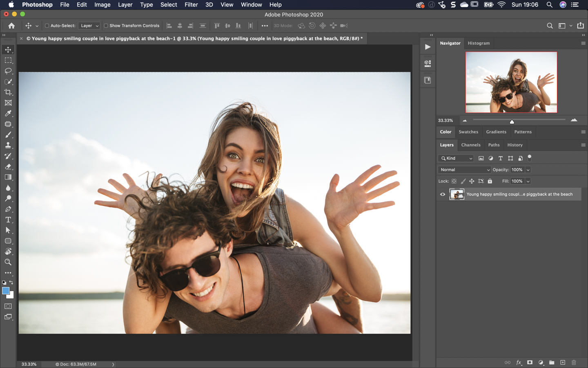Enable Show Transform Controls checkbox
This screenshot has width=588, height=368.
tap(106, 26)
